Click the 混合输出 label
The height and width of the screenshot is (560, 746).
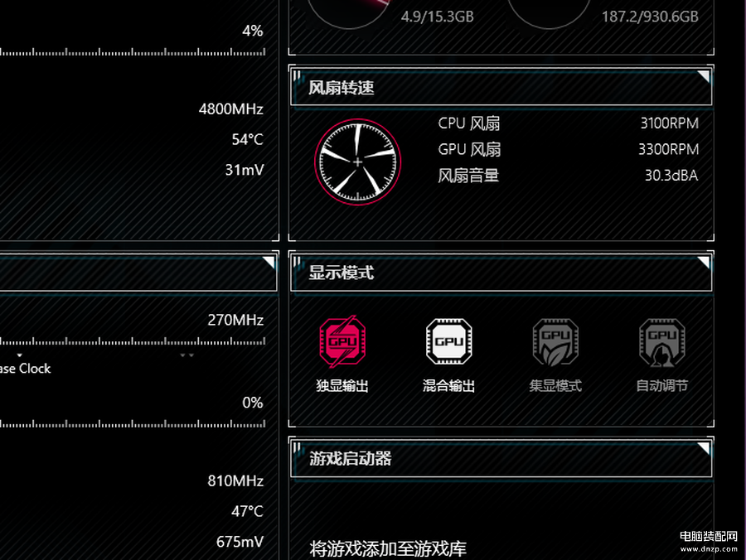tap(448, 385)
